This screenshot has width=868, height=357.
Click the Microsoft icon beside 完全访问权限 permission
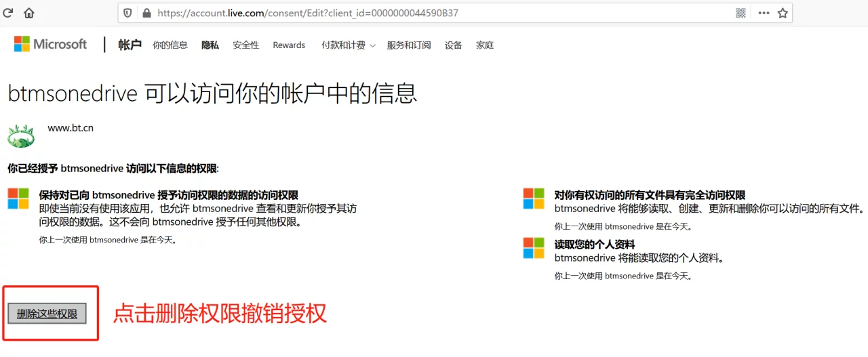[534, 198]
